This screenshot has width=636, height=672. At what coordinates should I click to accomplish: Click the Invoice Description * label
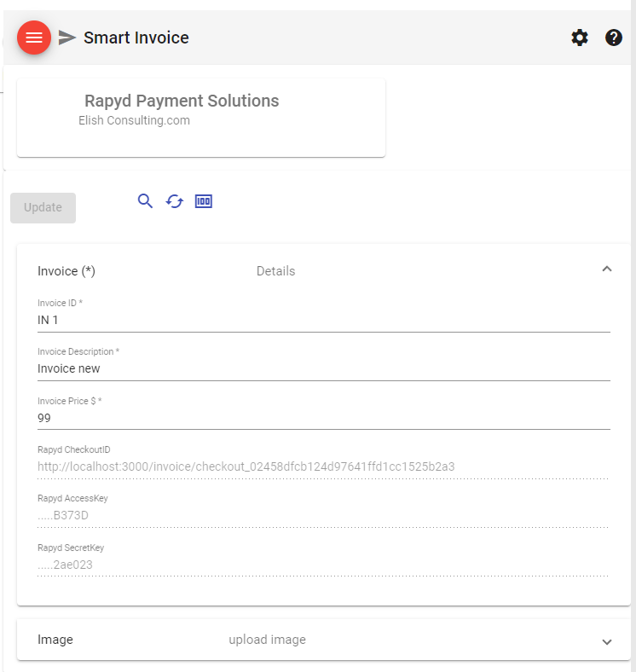click(x=78, y=352)
